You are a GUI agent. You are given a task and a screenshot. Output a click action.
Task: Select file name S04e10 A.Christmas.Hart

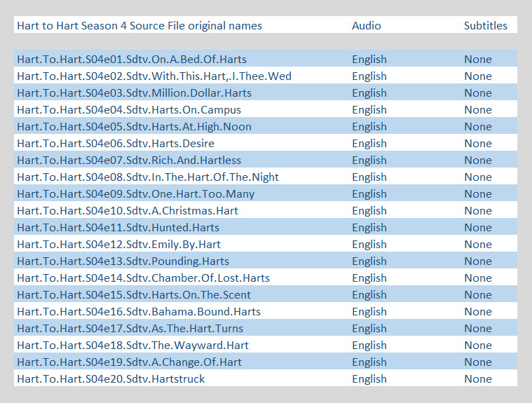click(x=128, y=211)
